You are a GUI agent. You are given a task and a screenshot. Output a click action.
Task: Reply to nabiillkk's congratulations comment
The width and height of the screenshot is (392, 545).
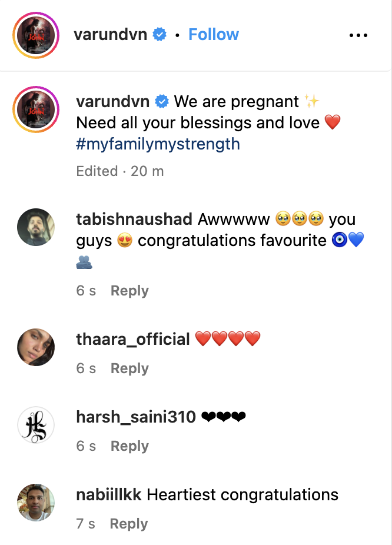128,524
